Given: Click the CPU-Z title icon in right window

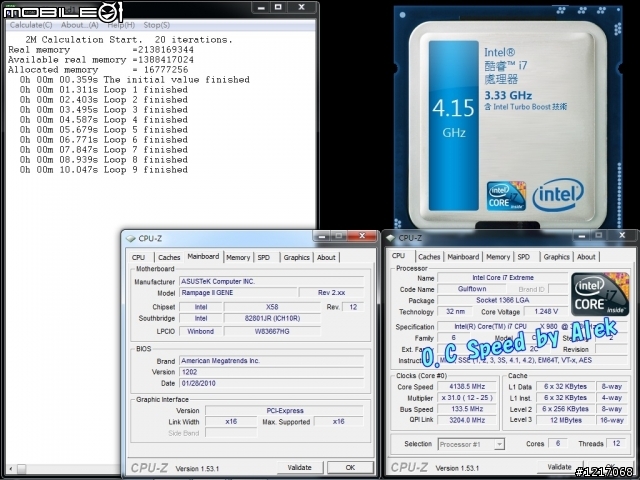Looking at the screenshot, I should coord(391,238).
